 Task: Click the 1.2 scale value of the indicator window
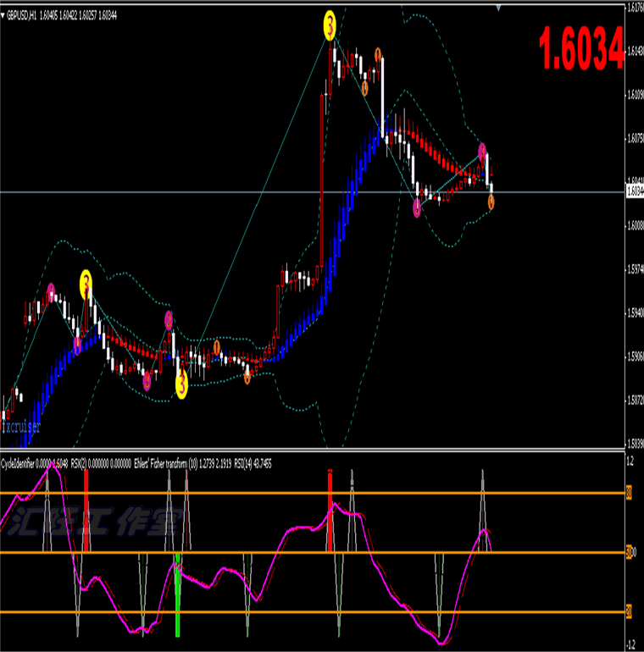pyautogui.click(x=630, y=461)
